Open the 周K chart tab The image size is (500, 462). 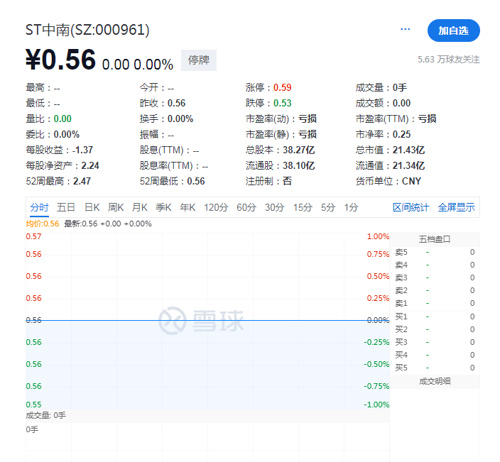point(116,208)
